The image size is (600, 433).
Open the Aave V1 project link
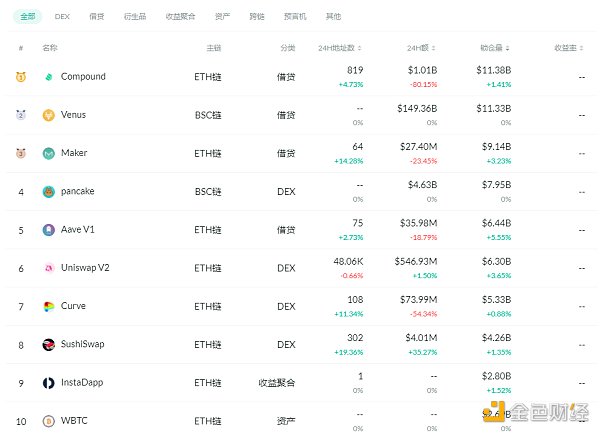coord(77,230)
